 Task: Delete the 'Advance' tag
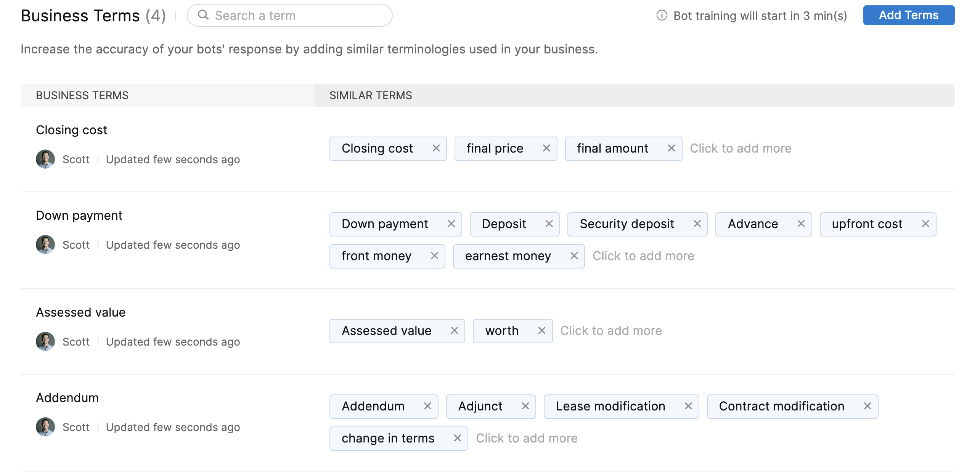click(x=801, y=224)
